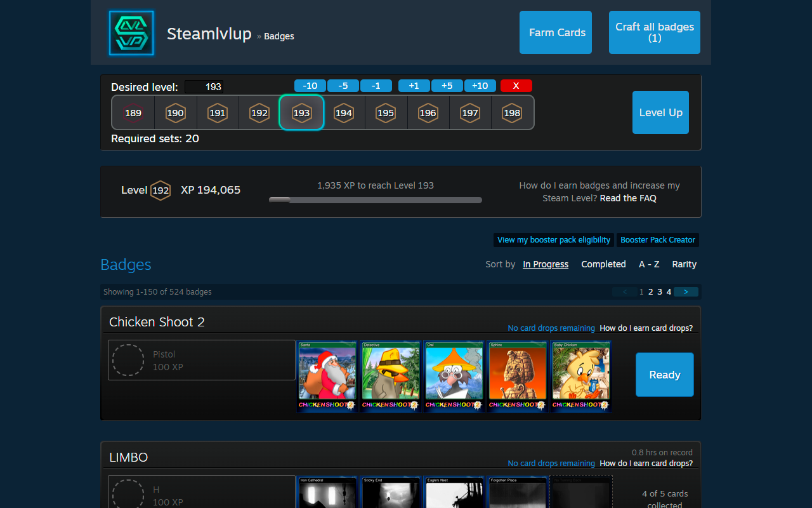812x508 pixels.
Task: Sort badges by Completed
Action: coord(603,264)
